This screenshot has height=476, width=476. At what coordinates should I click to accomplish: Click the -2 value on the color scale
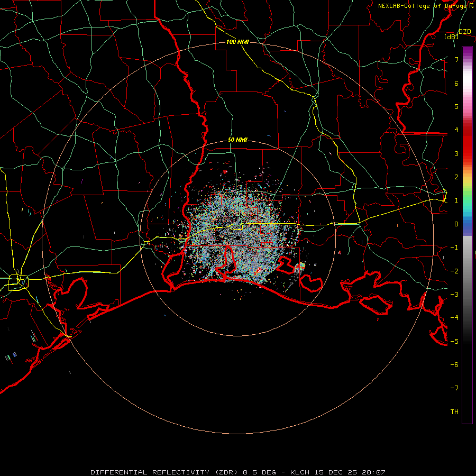[454, 271]
